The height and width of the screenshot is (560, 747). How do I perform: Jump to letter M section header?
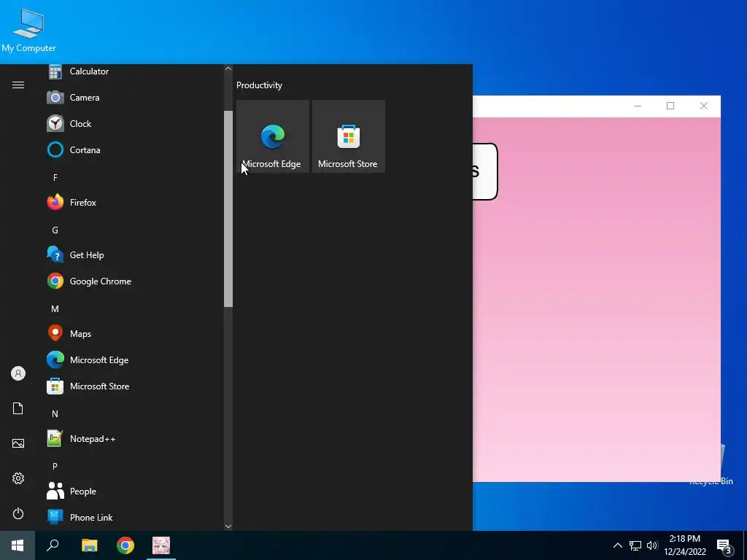tap(55, 309)
